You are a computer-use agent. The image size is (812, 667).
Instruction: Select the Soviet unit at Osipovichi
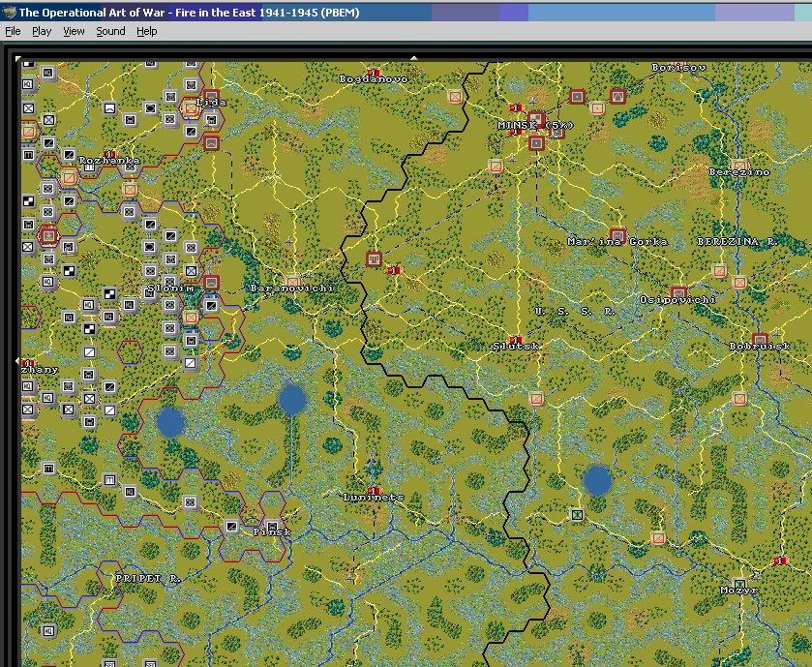(678, 293)
